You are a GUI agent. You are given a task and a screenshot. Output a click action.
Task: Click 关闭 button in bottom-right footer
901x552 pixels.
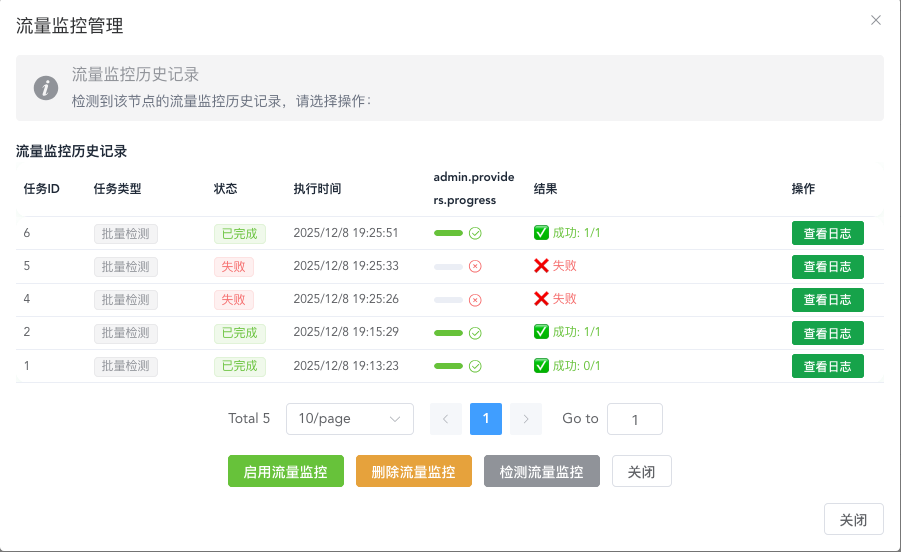[x=853, y=520]
